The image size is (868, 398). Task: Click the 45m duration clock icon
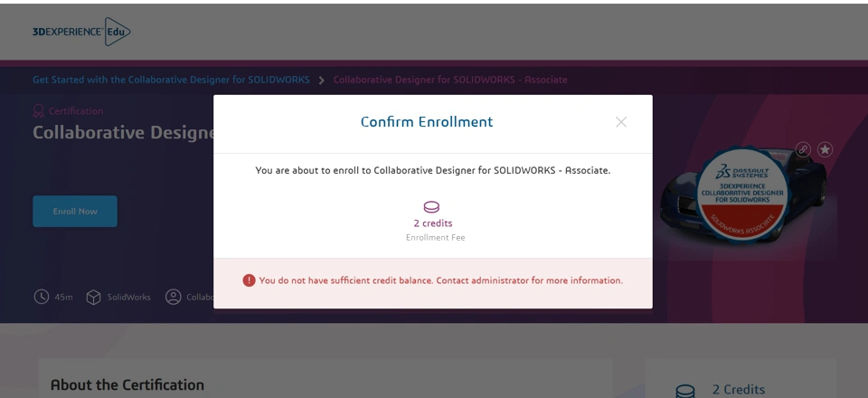pyautogui.click(x=42, y=297)
